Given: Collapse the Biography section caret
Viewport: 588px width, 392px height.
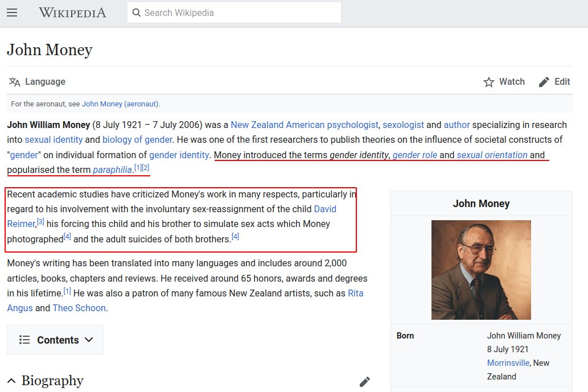Looking at the screenshot, I should [x=11, y=380].
